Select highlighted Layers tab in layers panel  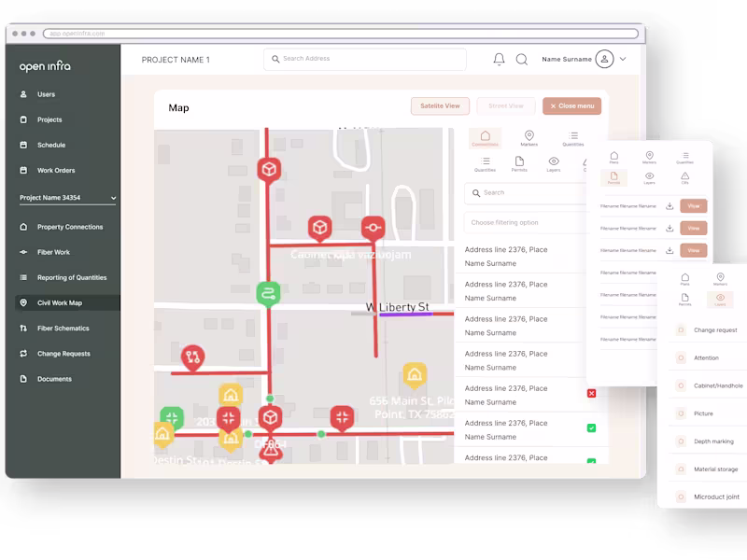tap(720, 300)
